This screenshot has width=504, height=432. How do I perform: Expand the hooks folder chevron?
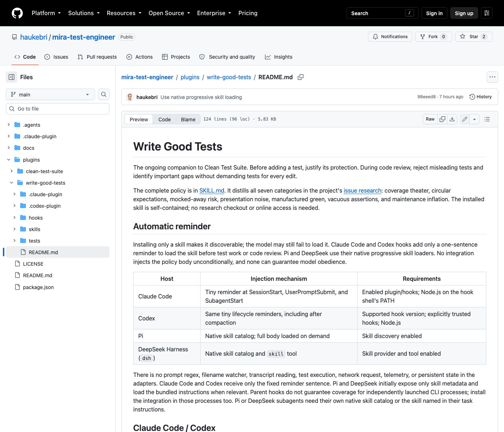[x=14, y=218]
